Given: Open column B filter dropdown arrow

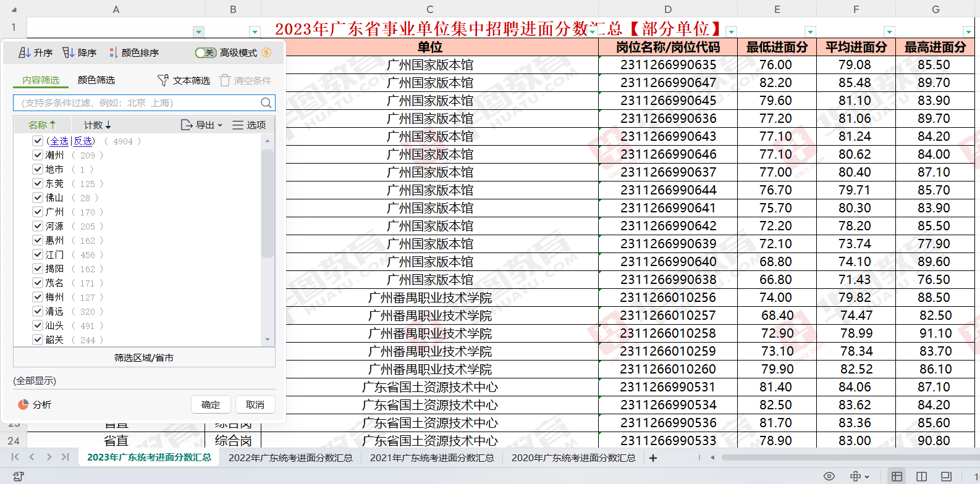Looking at the screenshot, I should (255, 31).
